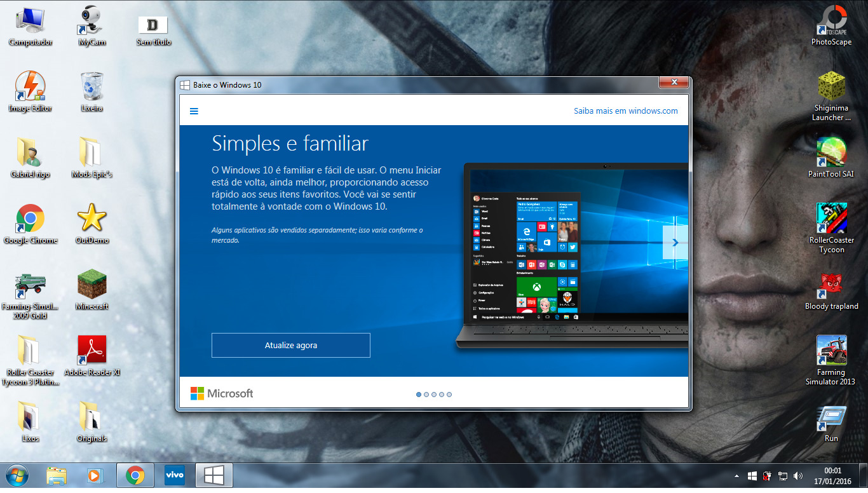The width and height of the screenshot is (868, 493).
Task: Open the vivo app in taskbar
Action: [174, 475]
